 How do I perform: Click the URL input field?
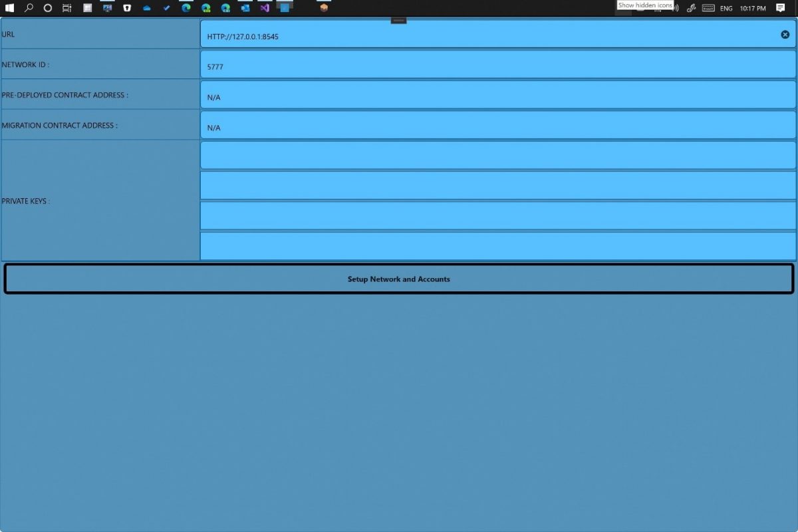492,35
